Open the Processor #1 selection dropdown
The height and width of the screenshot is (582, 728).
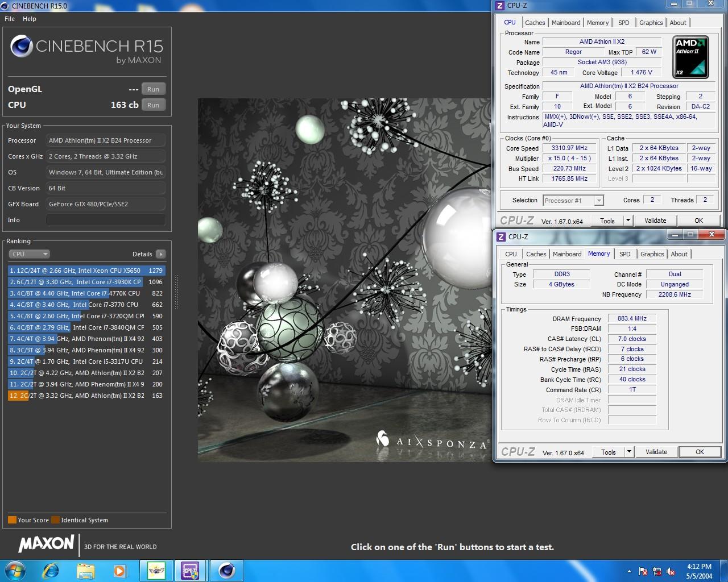click(x=573, y=201)
